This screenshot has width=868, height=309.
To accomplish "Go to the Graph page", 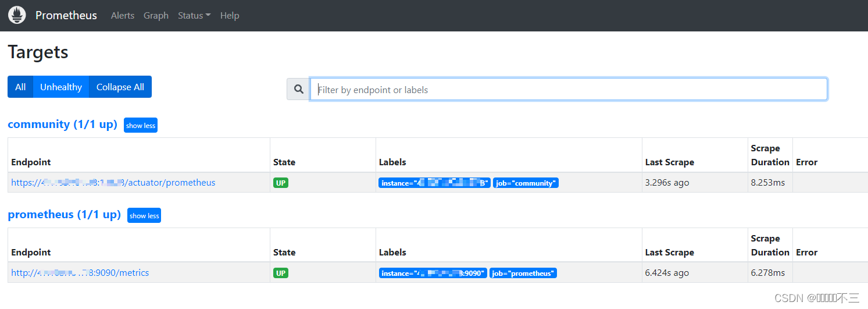I will click(x=156, y=16).
